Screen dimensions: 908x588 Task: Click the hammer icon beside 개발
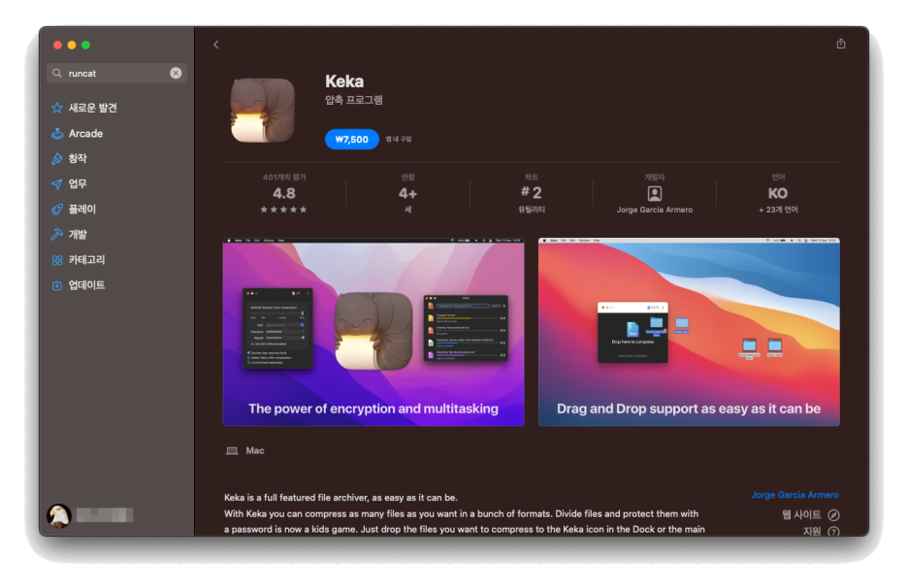click(56, 234)
